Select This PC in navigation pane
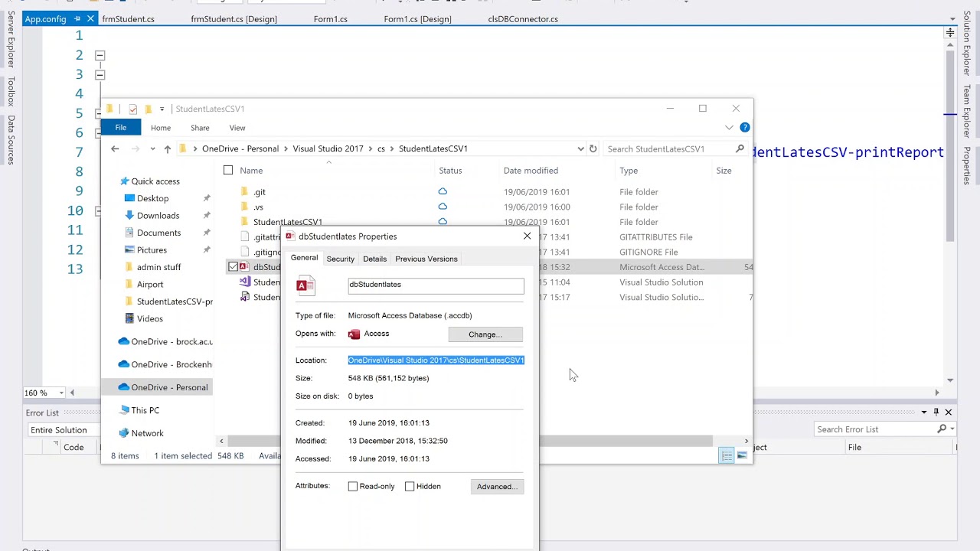Viewport: 980px width, 551px height. click(145, 410)
